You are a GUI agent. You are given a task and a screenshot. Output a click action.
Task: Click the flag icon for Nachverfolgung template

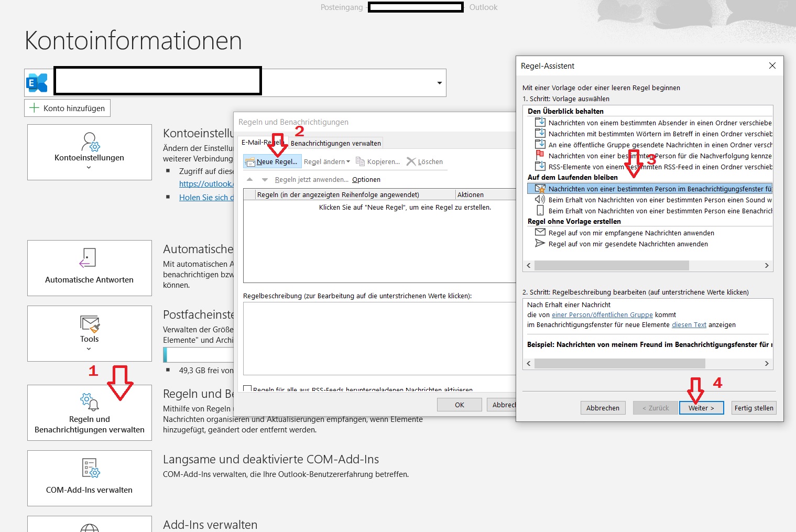(540, 155)
